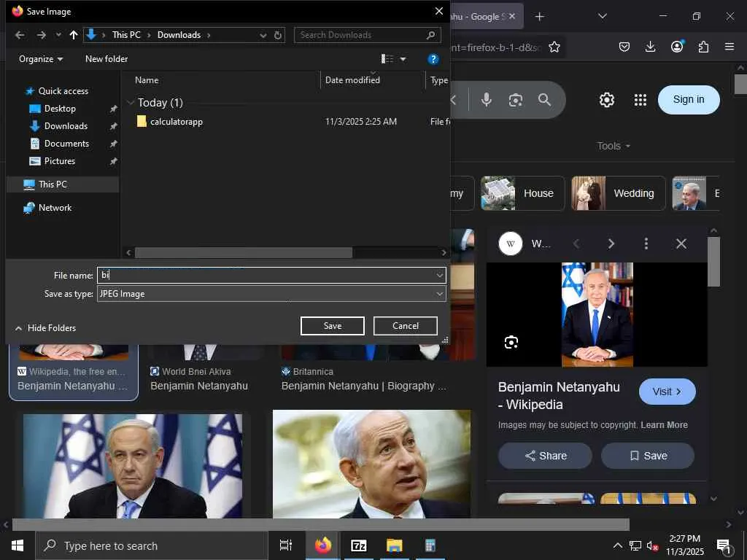Collapse folders with Hide Folders
The width and height of the screenshot is (747, 560).
pyautogui.click(x=46, y=328)
